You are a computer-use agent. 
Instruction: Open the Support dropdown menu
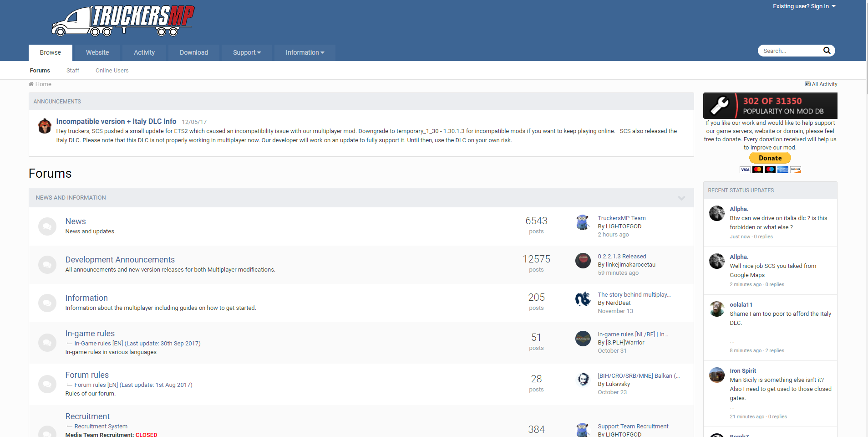(247, 53)
